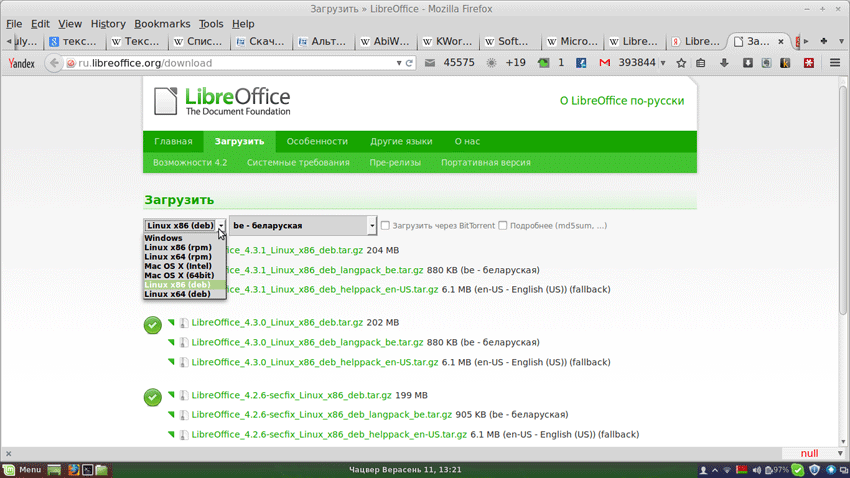Select Linux x64 (deb) from the list
Screen dimensions: 850x478
tap(177, 294)
